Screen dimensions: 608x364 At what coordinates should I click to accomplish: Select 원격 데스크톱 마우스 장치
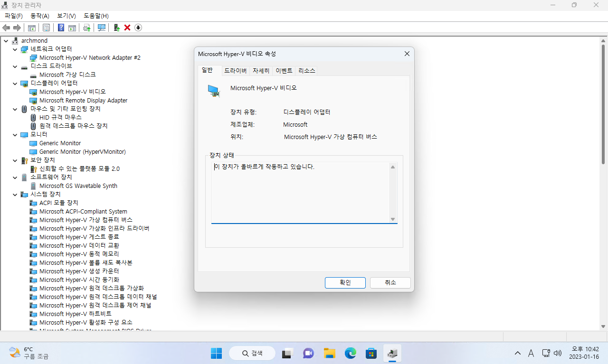[x=74, y=126]
